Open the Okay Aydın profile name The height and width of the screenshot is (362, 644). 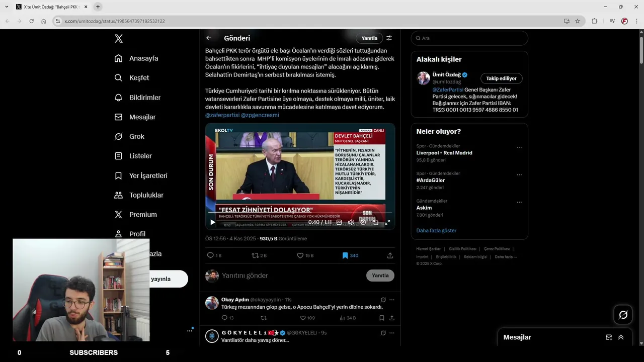[235, 300]
